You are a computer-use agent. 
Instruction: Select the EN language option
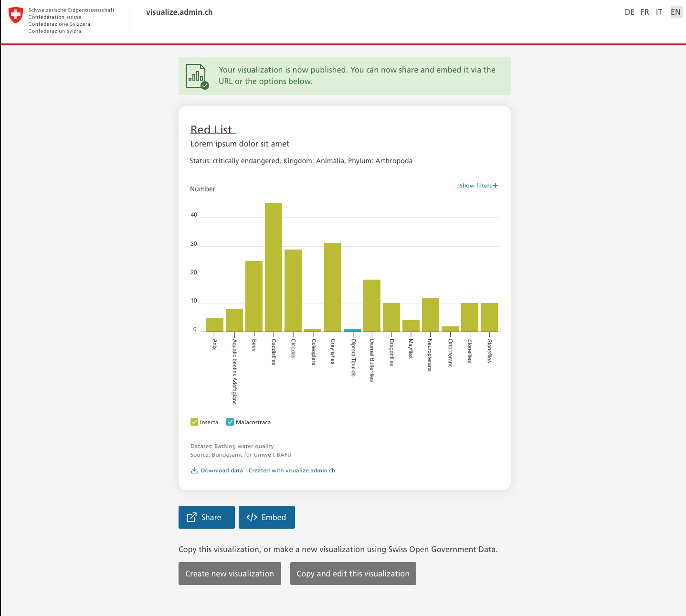(675, 12)
